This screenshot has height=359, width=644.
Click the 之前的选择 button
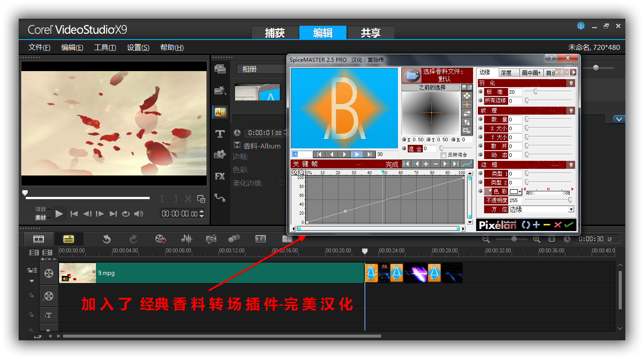(430, 88)
